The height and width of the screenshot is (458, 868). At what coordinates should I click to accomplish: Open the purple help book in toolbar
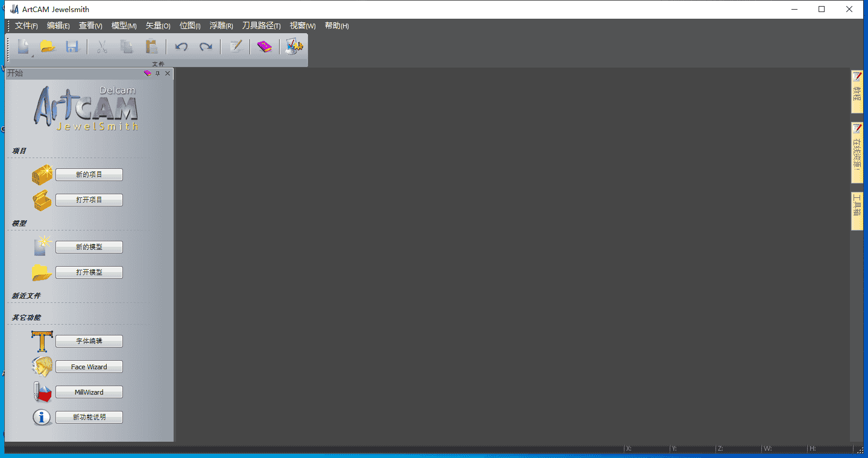[265, 46]
